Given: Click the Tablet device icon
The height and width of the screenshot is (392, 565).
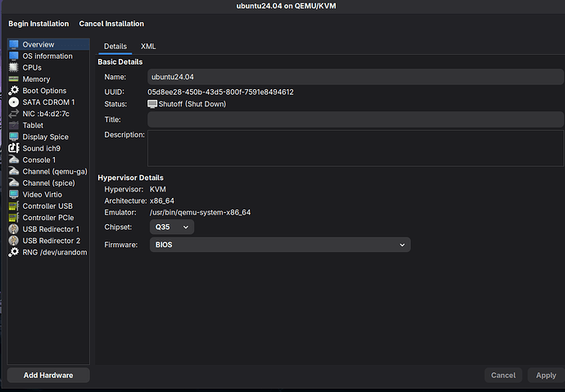Looking at the screenshot, I should click(14, 125).
